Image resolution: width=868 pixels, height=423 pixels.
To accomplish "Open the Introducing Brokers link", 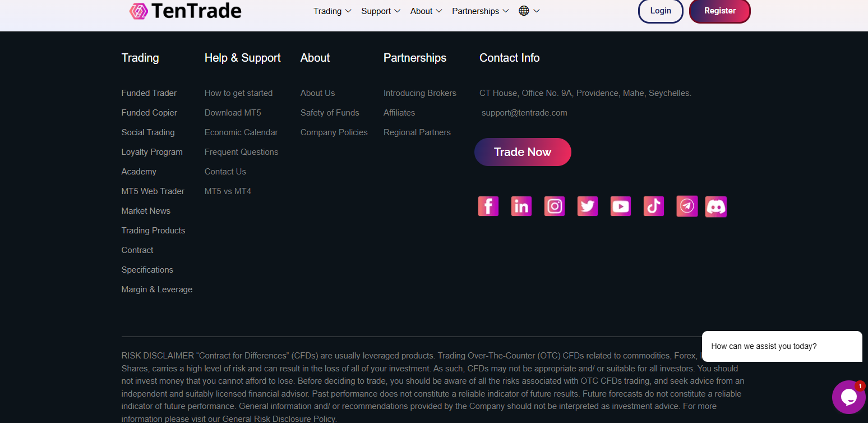I will click(420, 93).
